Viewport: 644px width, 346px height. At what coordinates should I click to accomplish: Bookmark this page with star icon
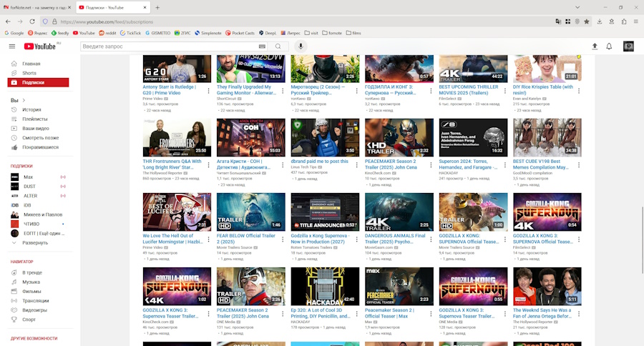[x=587, y=21]
